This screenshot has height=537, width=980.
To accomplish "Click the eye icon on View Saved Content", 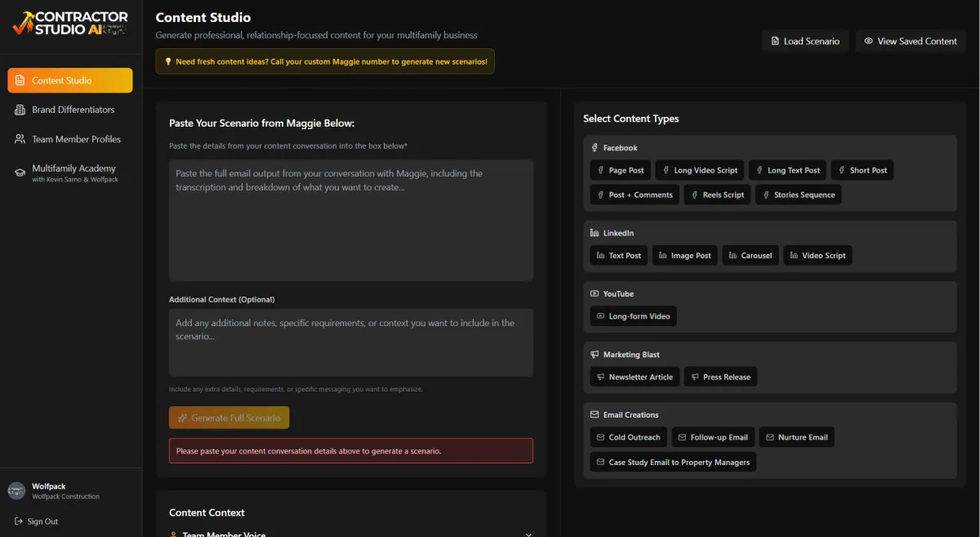I will pyautogui.click(x=868, y=41).
